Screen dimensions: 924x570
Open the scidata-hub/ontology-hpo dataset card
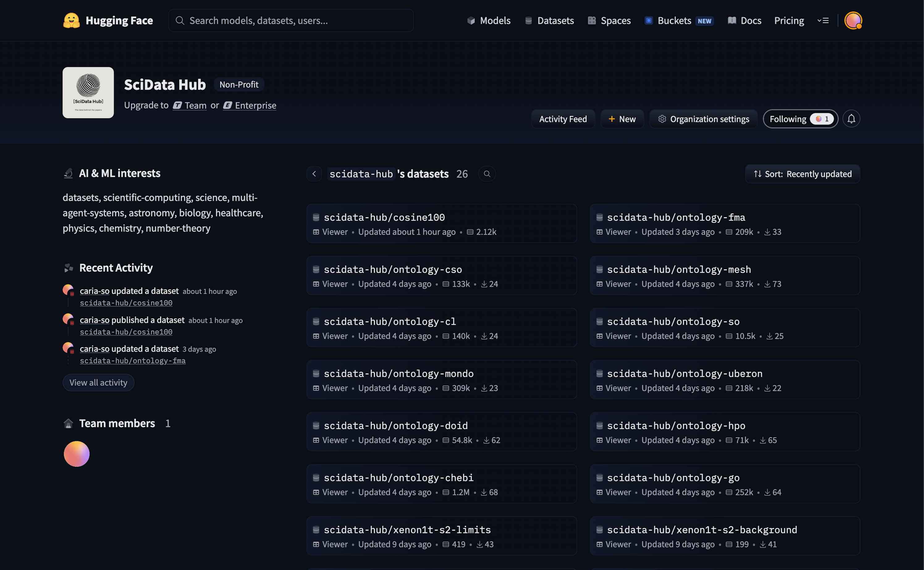(725, 432)
